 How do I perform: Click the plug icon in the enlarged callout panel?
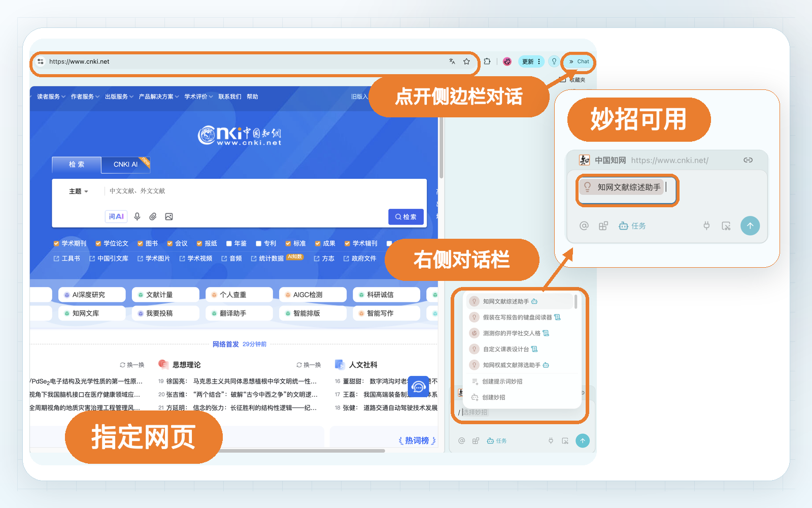[706, 226]
